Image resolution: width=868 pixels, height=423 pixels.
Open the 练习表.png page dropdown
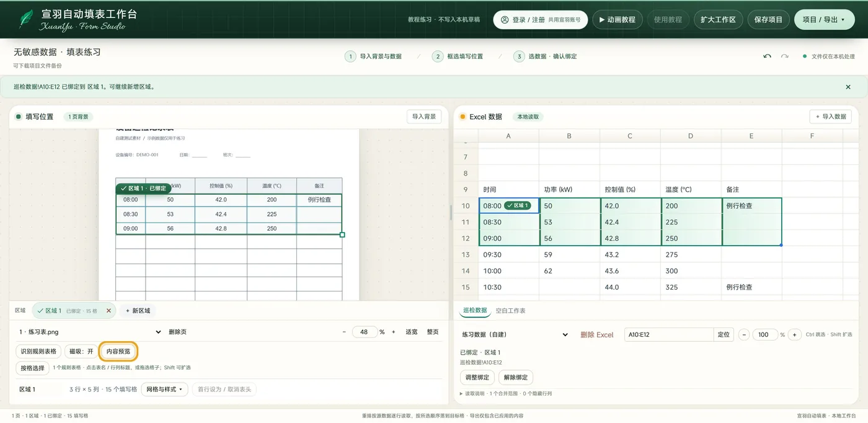[90, 332]
